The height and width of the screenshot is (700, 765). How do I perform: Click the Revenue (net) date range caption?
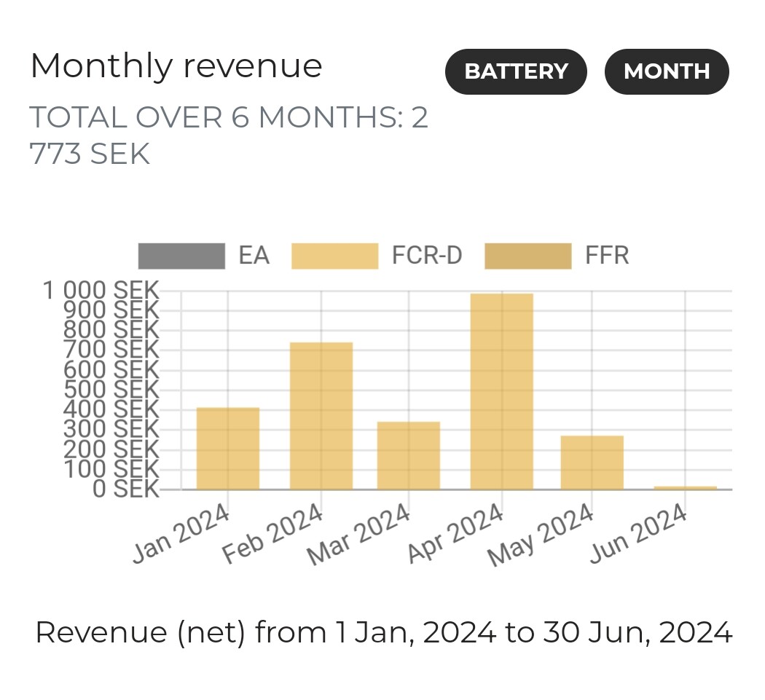pos(383,632)
